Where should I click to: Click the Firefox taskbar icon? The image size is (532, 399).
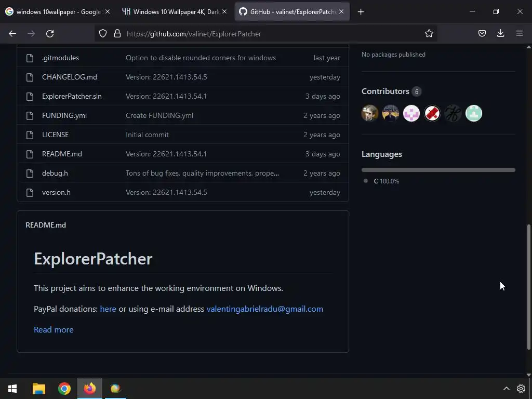click(x=90, y=388)
